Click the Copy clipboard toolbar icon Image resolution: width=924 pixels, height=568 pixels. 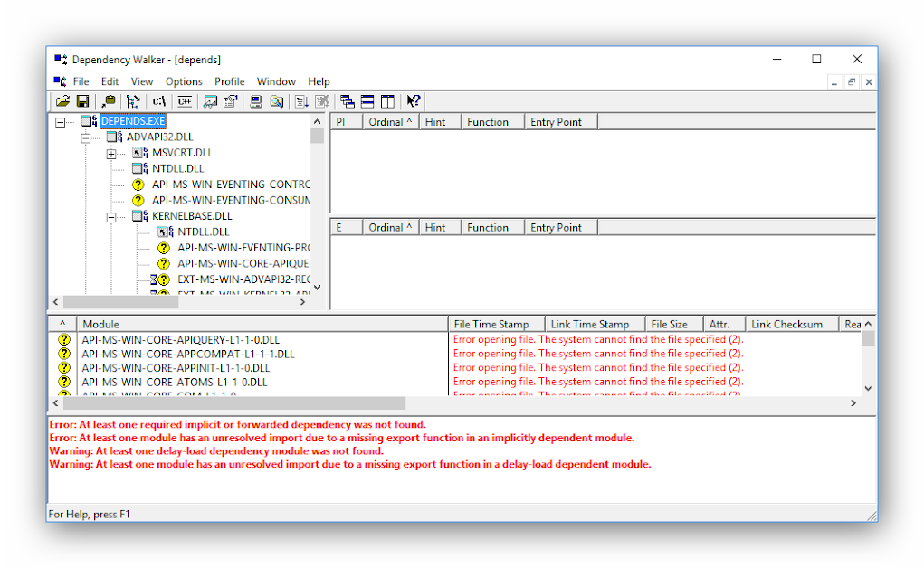click(109, 101)
